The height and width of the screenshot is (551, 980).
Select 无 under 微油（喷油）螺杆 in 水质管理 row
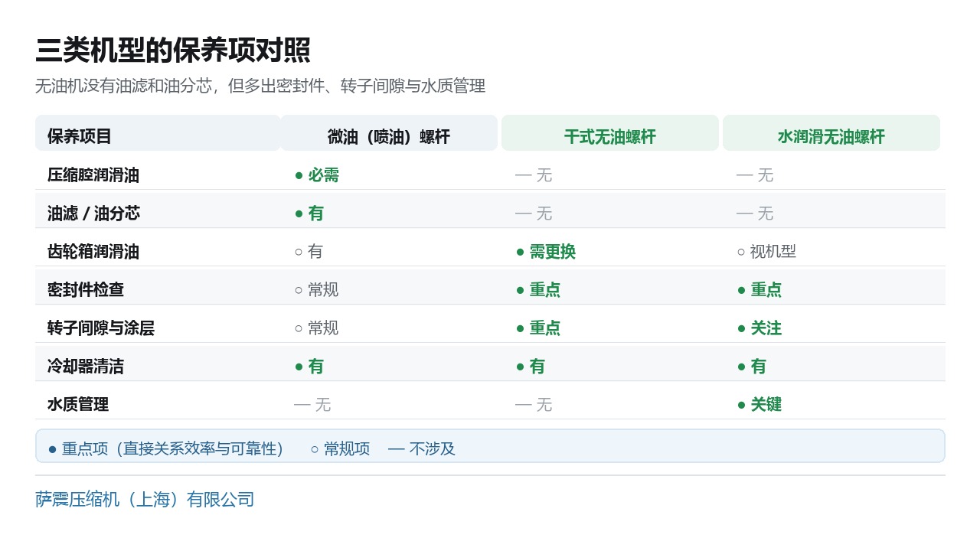pyautogui.click(x=312, y=404)
